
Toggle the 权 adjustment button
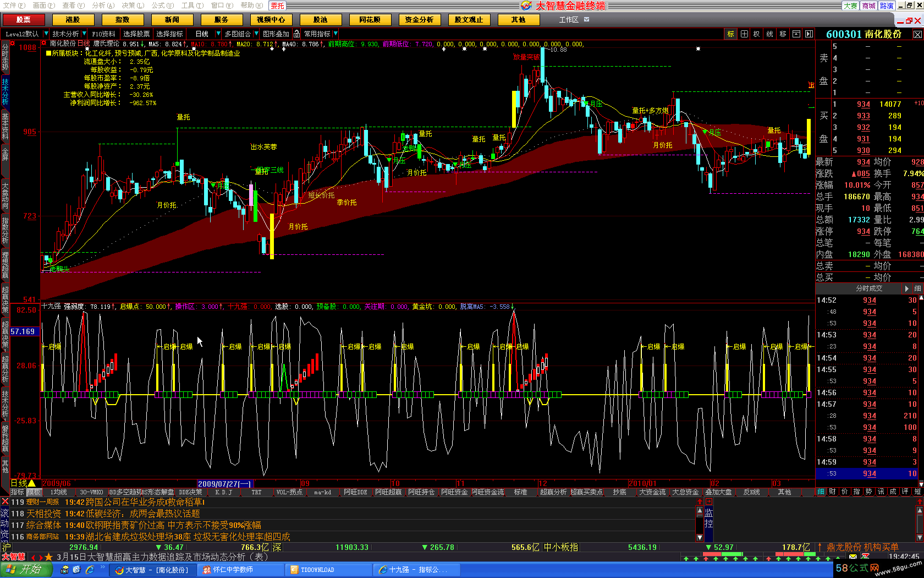pos(757,34)
